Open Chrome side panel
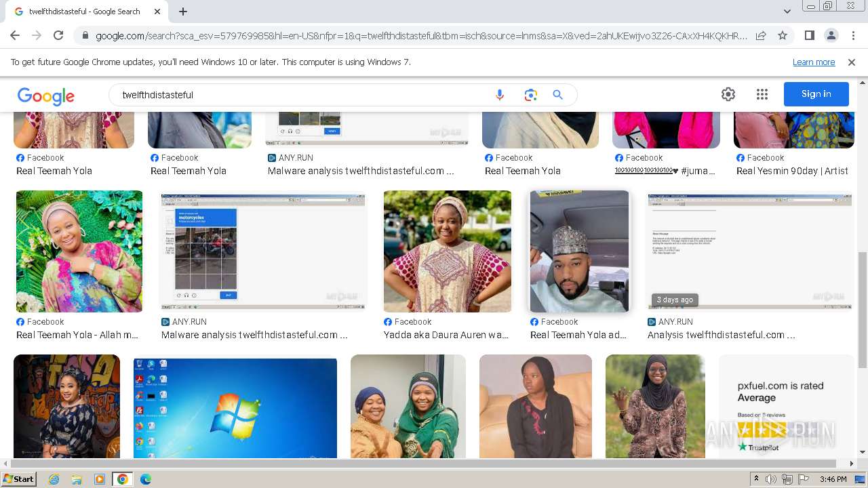 810,35
